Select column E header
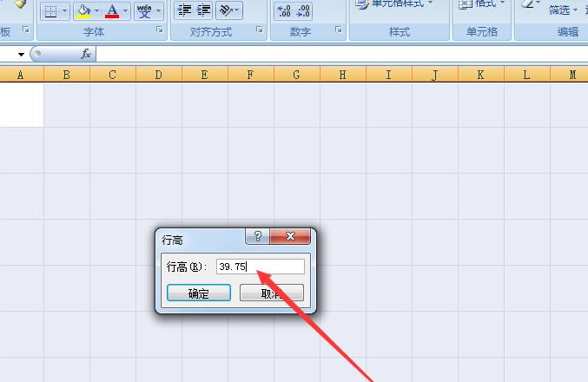Image resolution: width=588 pixels, height=382 pixels. tap(205, 75)
